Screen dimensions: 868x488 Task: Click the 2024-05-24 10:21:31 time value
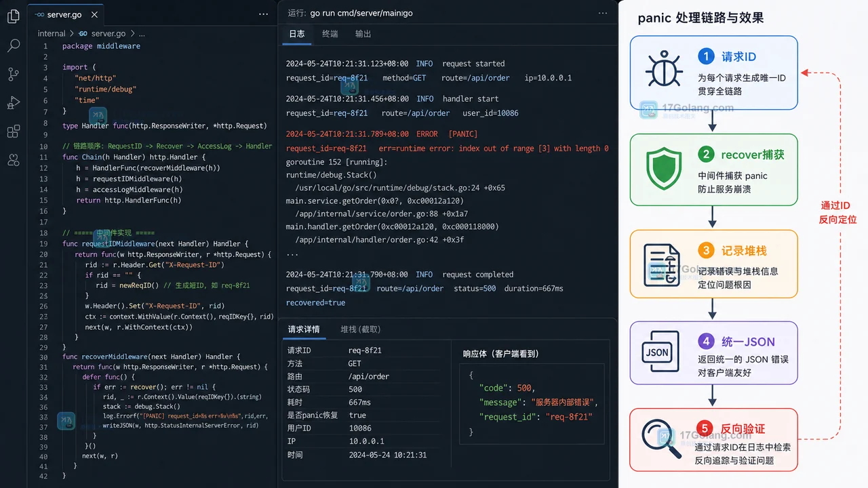[x=388, y=455]
